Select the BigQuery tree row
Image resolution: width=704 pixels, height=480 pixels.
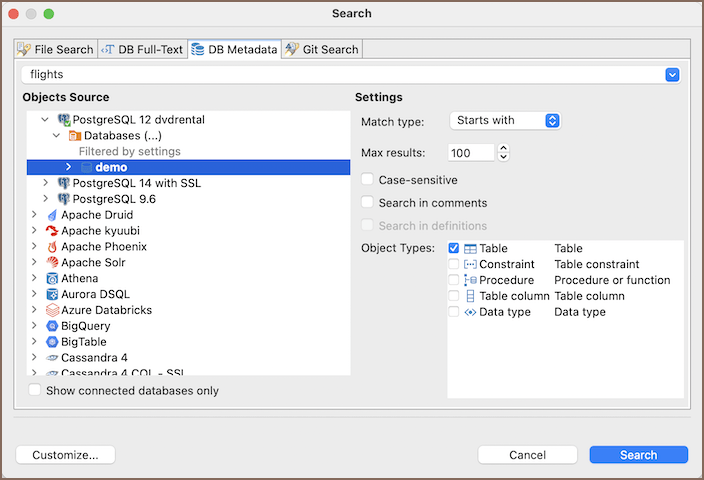click(x=189, y=326)
